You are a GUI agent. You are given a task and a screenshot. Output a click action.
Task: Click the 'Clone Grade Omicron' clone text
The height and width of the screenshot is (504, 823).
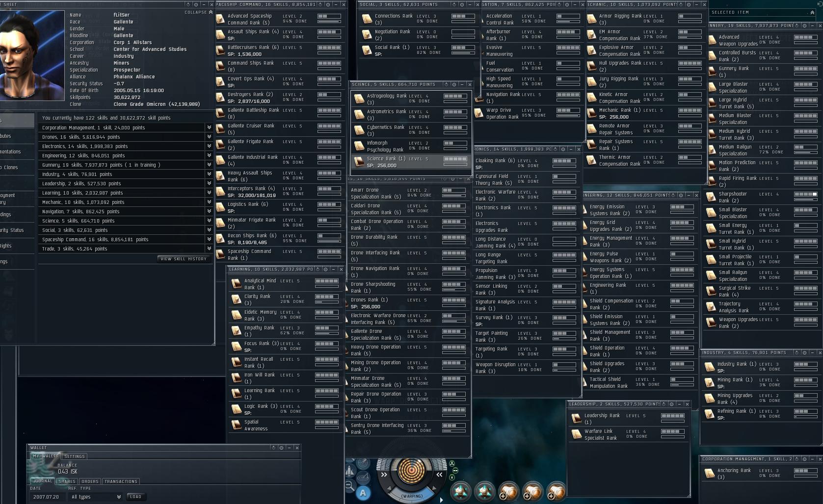tap(157, 104)
